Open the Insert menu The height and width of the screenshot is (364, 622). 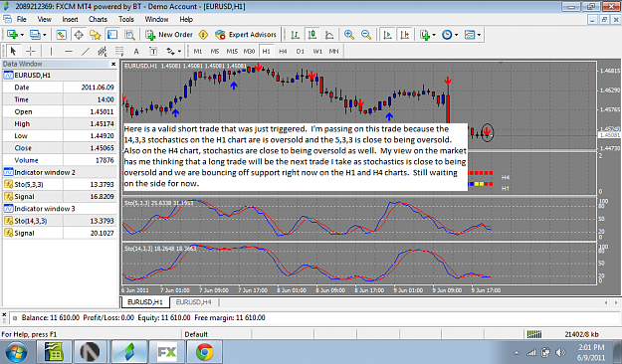(70, 19)
